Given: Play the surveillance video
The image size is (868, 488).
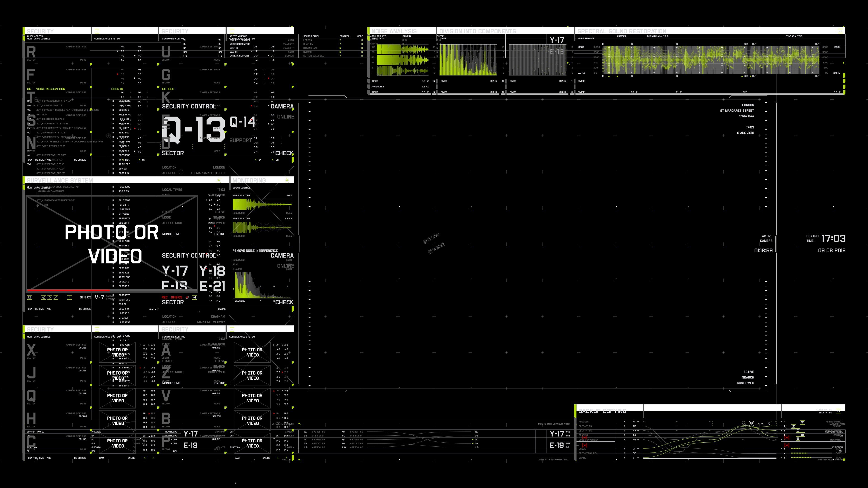Looking at the screenshot, I should point(50,297).
